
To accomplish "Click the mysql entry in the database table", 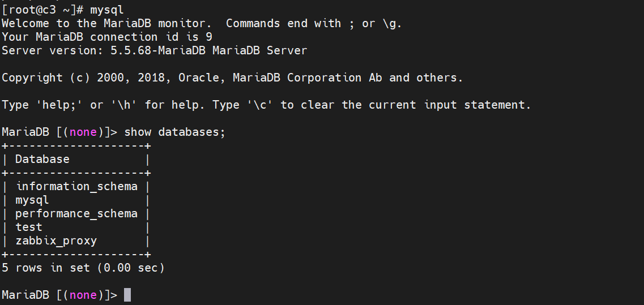I will point(32,200).
